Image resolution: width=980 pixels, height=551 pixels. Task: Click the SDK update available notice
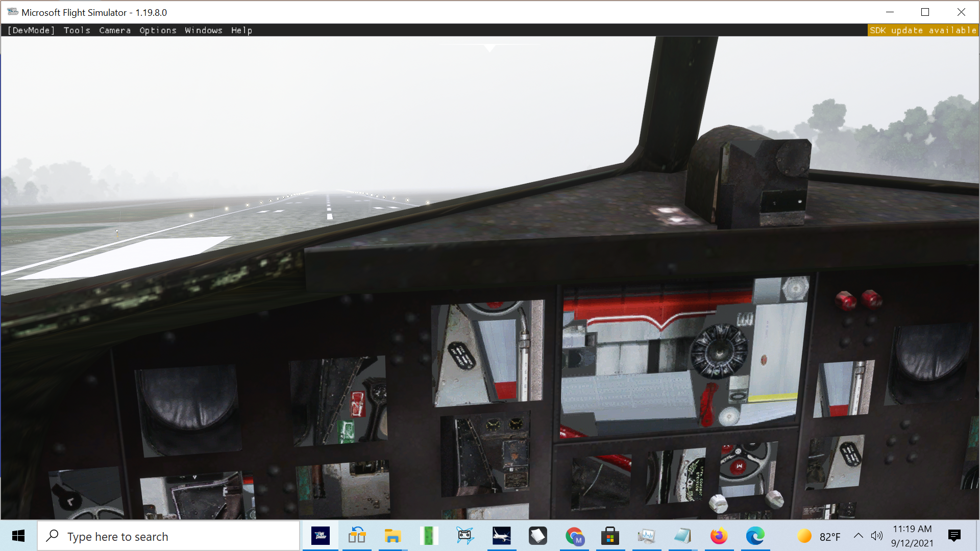923,31
